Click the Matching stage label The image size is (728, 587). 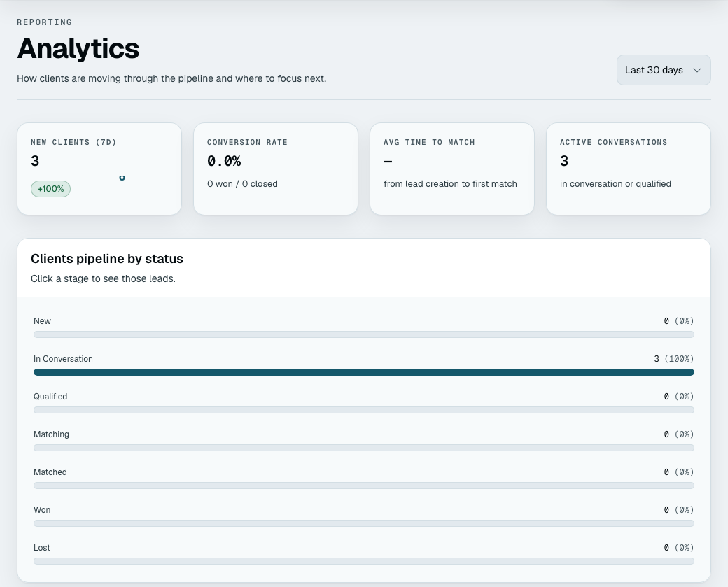[x=51, y=434]
